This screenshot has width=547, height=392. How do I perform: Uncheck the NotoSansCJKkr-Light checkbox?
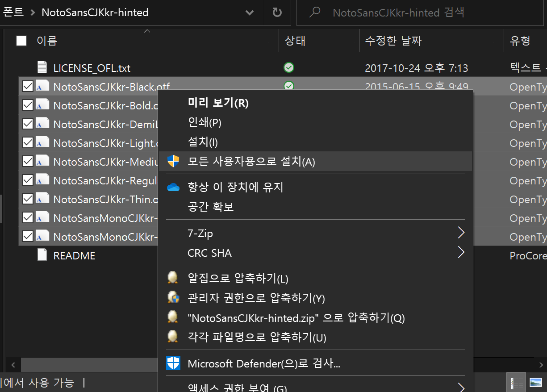tap(28, 142)
